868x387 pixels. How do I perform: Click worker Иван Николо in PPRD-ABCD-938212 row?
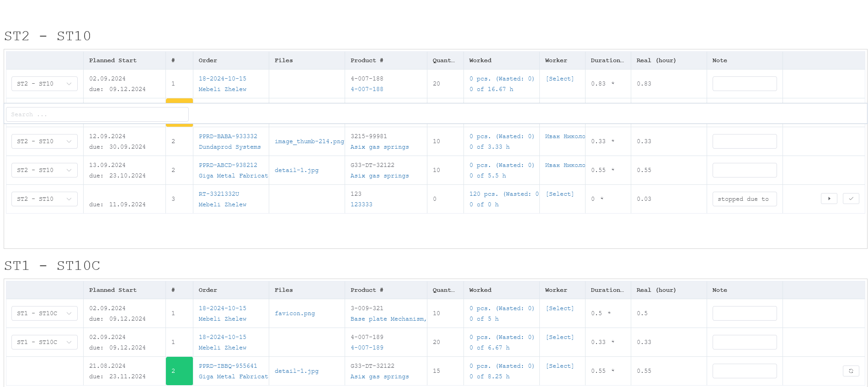pos(565,165)
